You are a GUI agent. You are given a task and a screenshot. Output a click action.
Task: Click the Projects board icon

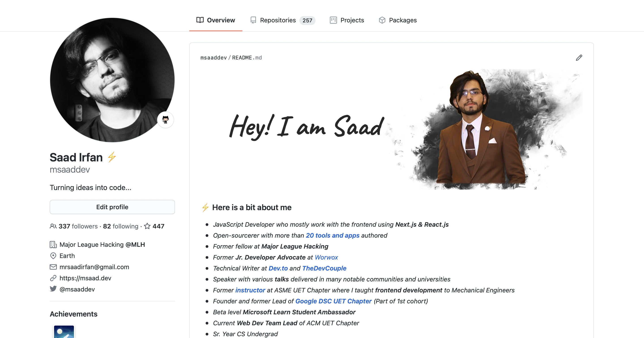click(333, 20)
